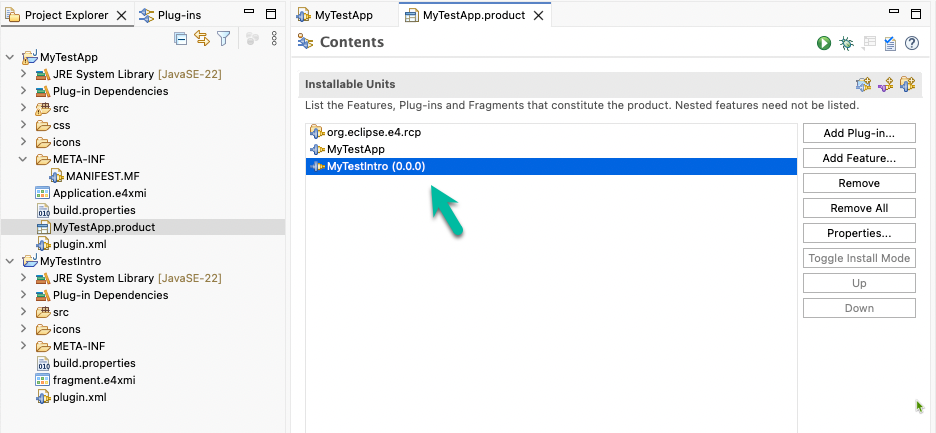The image size is (936, 433).
Task: Select fragment.e4xmi in MyTestIntro project
Action: pos(89,380)
